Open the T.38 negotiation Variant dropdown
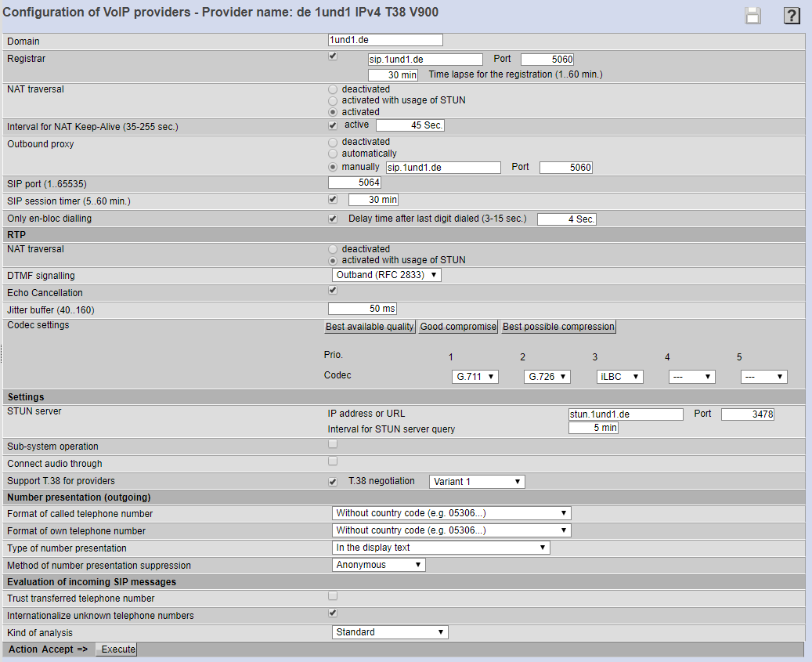The width and height of the screenshot is (812, 662). pos(477,482)
